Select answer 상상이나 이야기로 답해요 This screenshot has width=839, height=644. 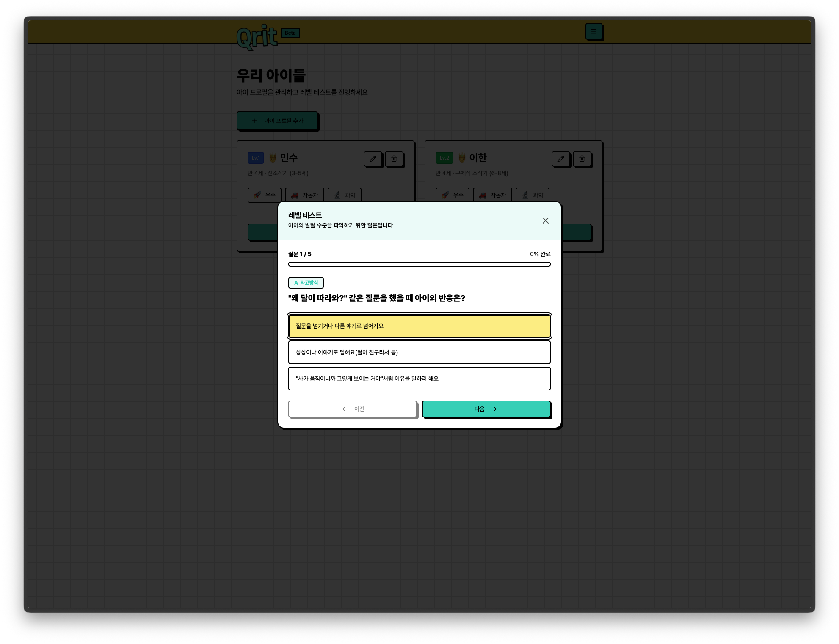(419, 352)
